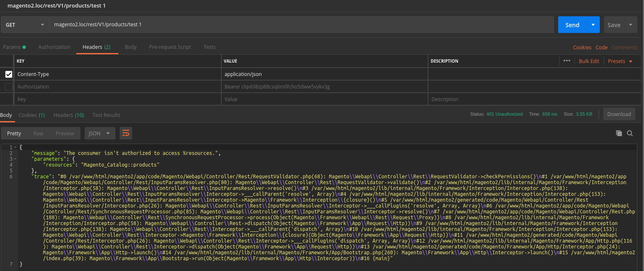Uncheck the Content-Type header checkbox
Screen dimensions: 644x271
coord(8,74)
